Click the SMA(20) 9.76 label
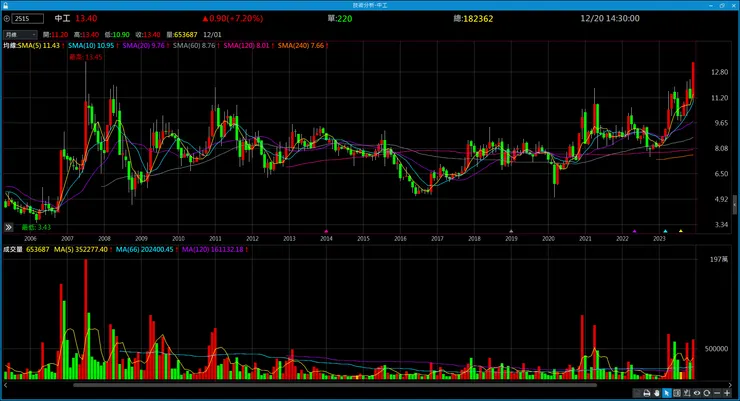The height and width of the screenshot is (401, 740). coord(143,46)
